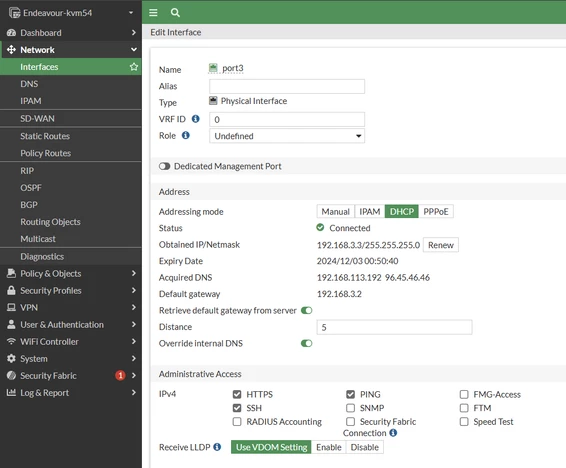The image size is (566, 468).
Task: Click the Physical Interface type icon
Action: [x=213, y=101]
